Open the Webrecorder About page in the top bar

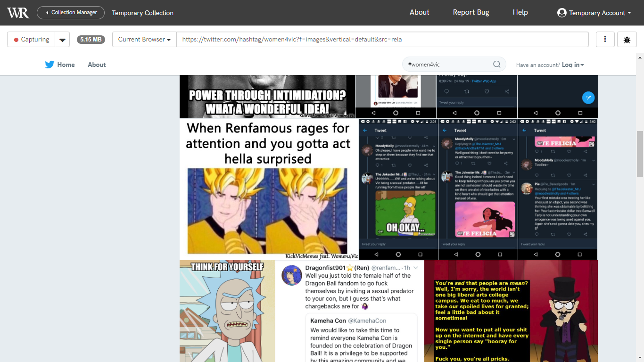coord(419,12)
